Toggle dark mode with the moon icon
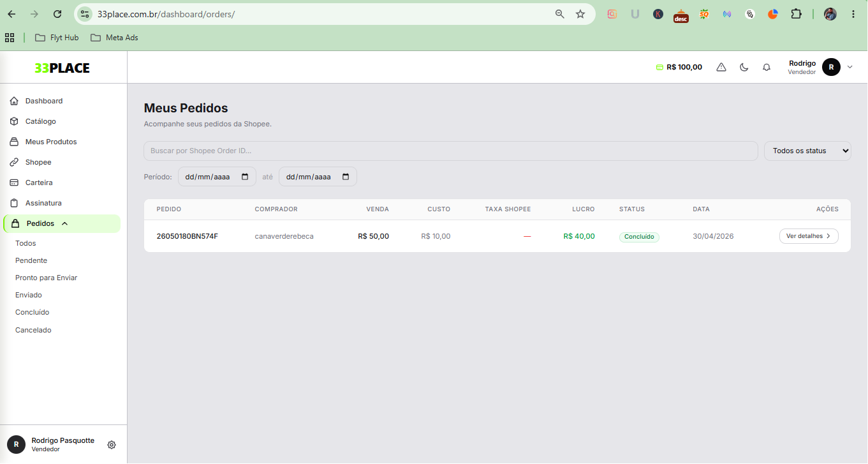 pyautogui.click(x=744, y=67)
